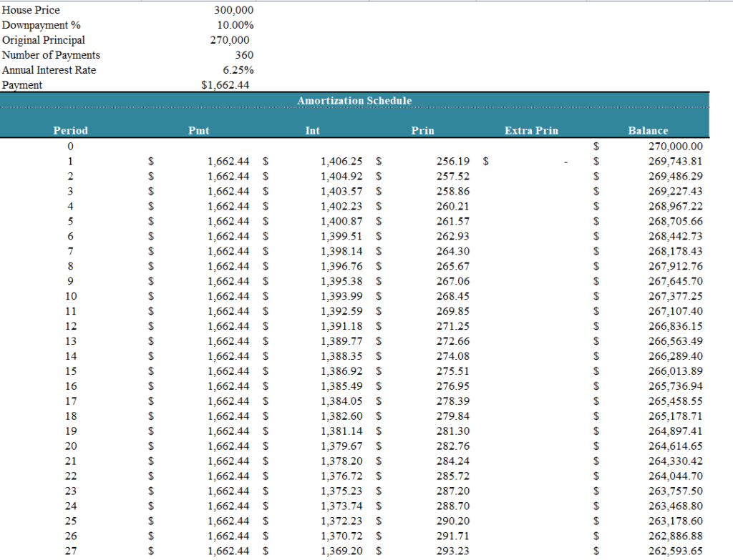The width and height of the screenshot is (733, 560).
Task: Click interest value 1,404.92
Action: 341,176
